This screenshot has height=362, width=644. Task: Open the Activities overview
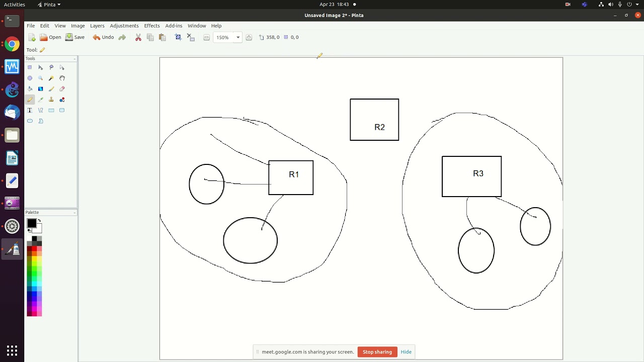pos(15,5)
